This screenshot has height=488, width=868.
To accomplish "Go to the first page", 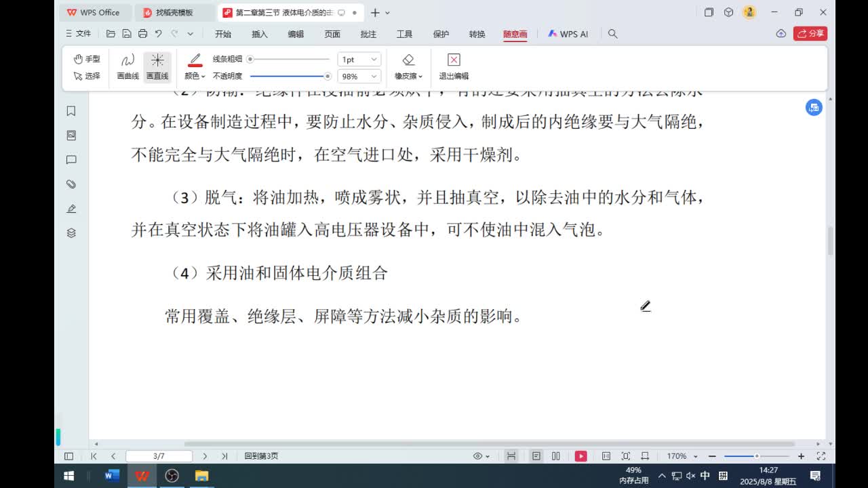I will coord(94,456).
